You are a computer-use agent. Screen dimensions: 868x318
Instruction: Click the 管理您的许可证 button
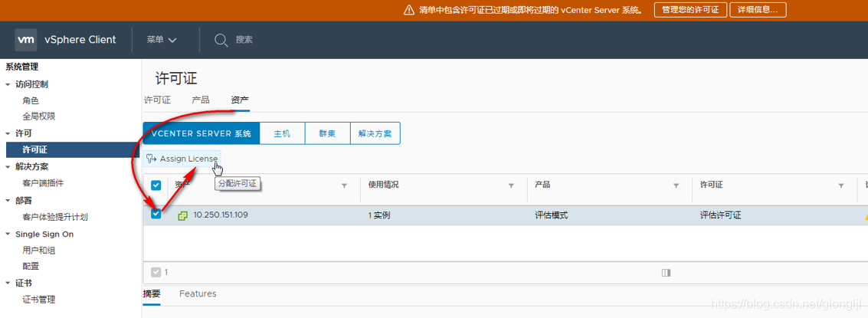[690, 10]
